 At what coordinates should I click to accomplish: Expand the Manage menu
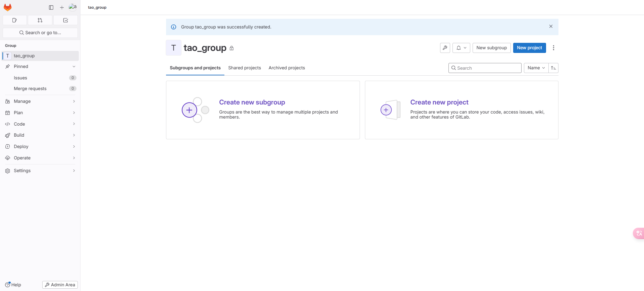click(40, 101)
